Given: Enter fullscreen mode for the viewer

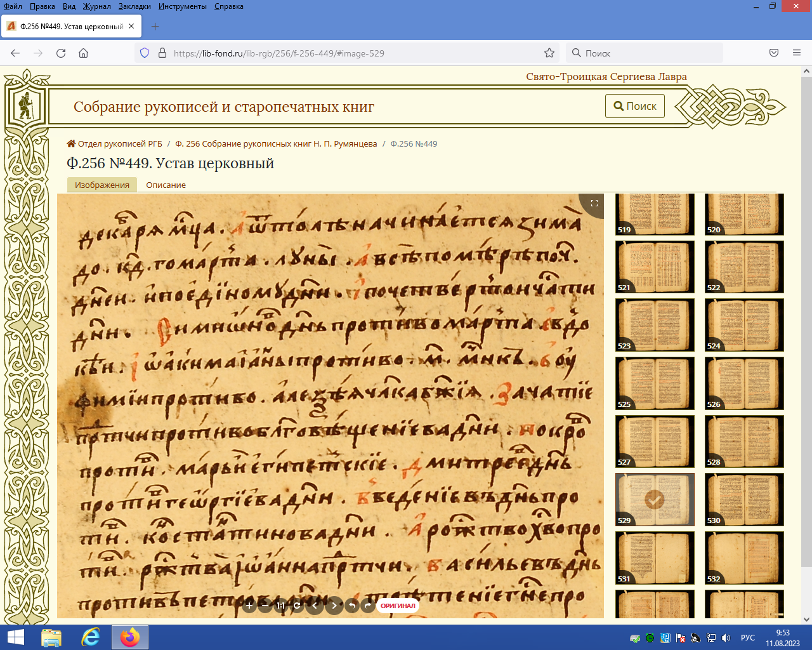Looking at the screenshot, I should point(594,203).
